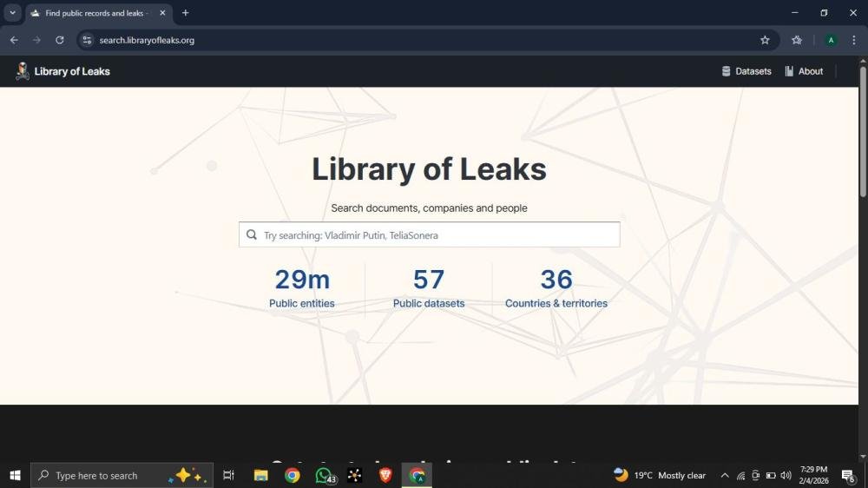The image size is (868, 488).
Task: Show hidden system tray icons chevron
Action: pyautogui.click(x=725, y=475)
